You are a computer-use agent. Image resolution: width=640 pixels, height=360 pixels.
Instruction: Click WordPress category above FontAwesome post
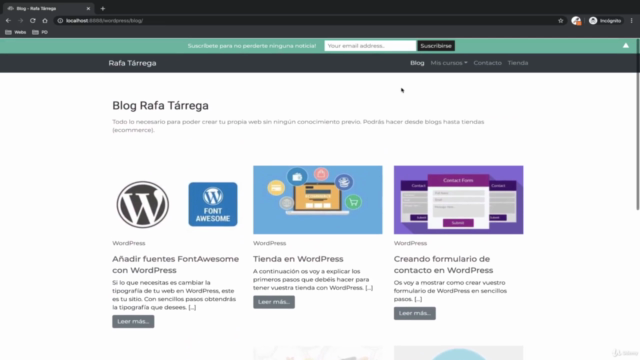pos(129,243)
